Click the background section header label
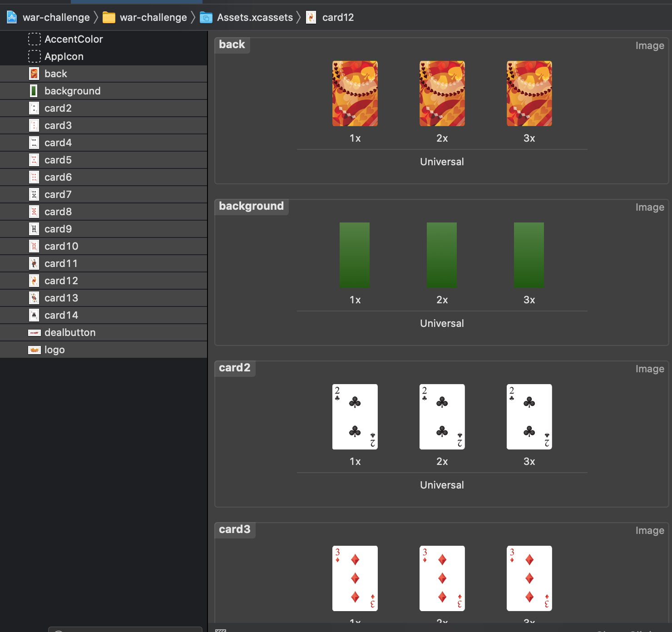Viewport: 672px width, 632px height. (x=251, y=206)
